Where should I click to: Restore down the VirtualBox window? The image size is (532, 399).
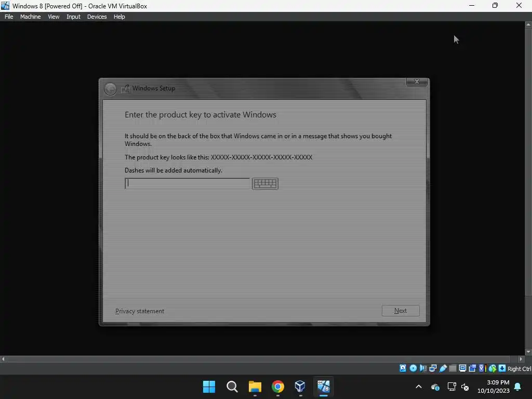tap(495, 5)
